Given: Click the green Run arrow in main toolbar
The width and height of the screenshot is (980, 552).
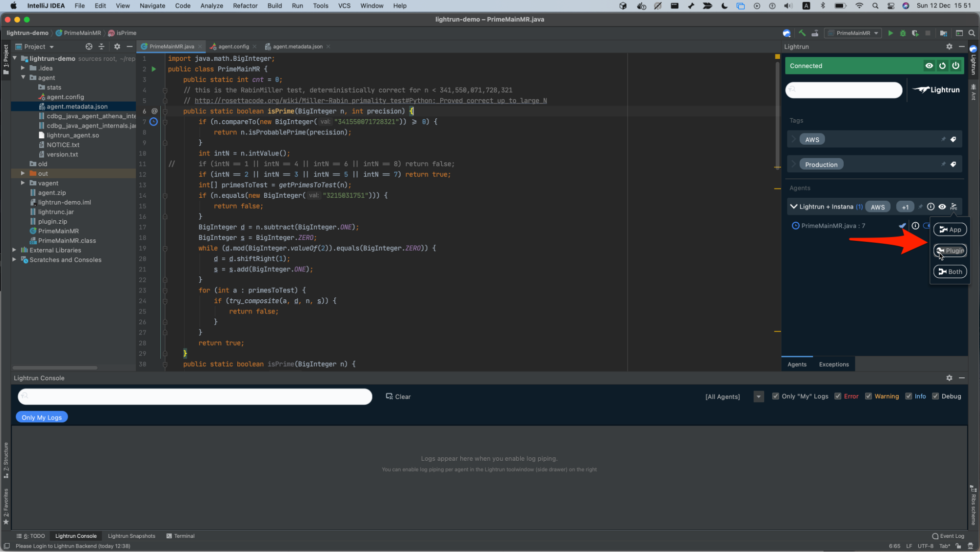Looking at the screenshot, I should coord(890,33).
